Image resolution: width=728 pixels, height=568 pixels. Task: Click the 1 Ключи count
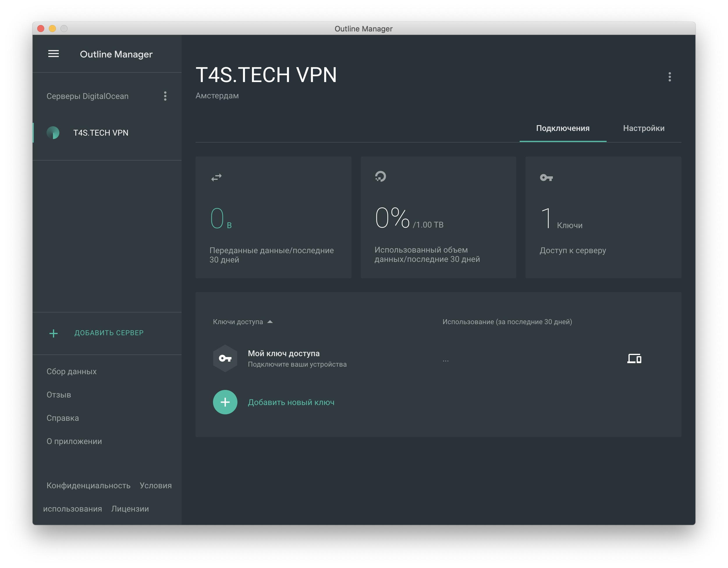[x=561, y=218]
